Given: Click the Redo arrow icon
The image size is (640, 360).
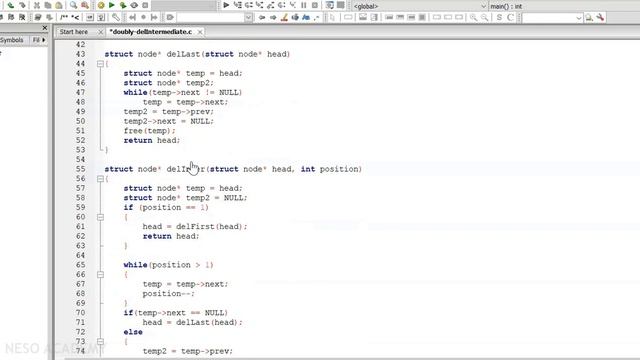Looking at the screenshot, I should coord(22,5).
